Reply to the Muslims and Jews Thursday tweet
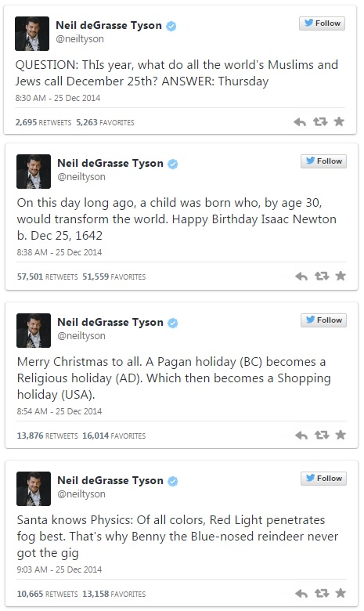364x611 pixels. point(300,122)
